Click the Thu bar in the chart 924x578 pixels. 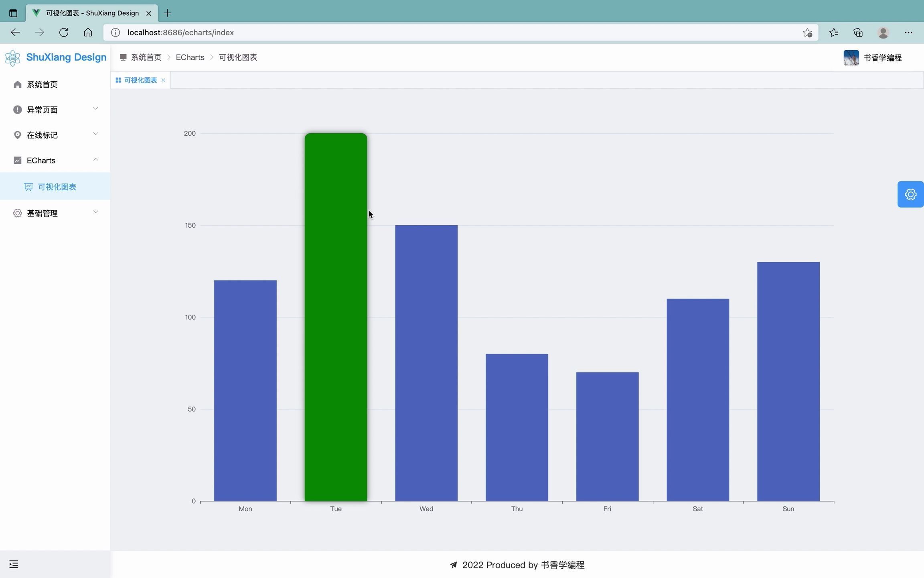517,427
